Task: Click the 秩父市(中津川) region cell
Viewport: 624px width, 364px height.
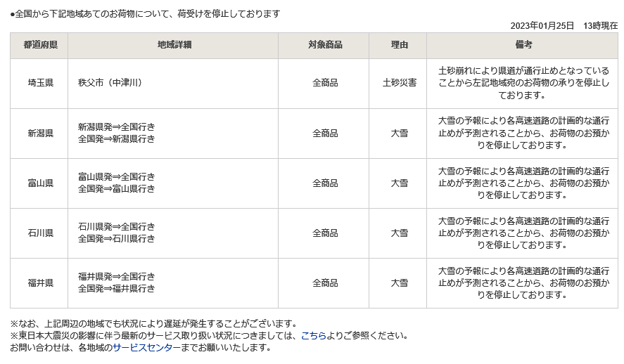Action: [x=173, y=84]
